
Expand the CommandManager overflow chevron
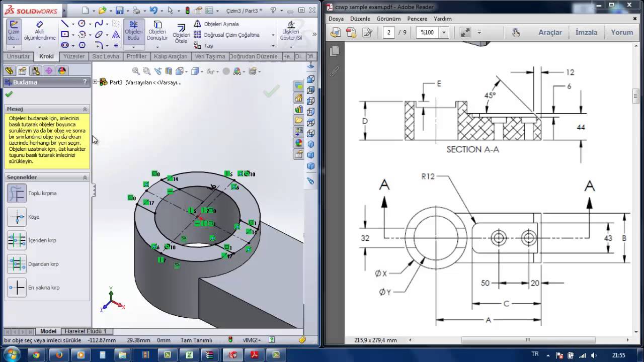(x=314, y=35)
